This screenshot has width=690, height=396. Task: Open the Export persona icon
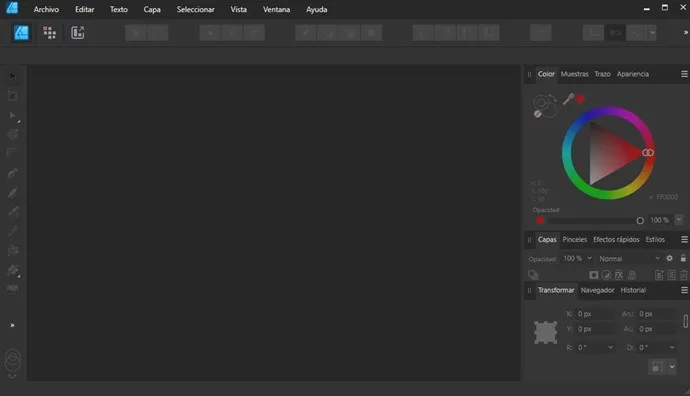pos(77,33)
